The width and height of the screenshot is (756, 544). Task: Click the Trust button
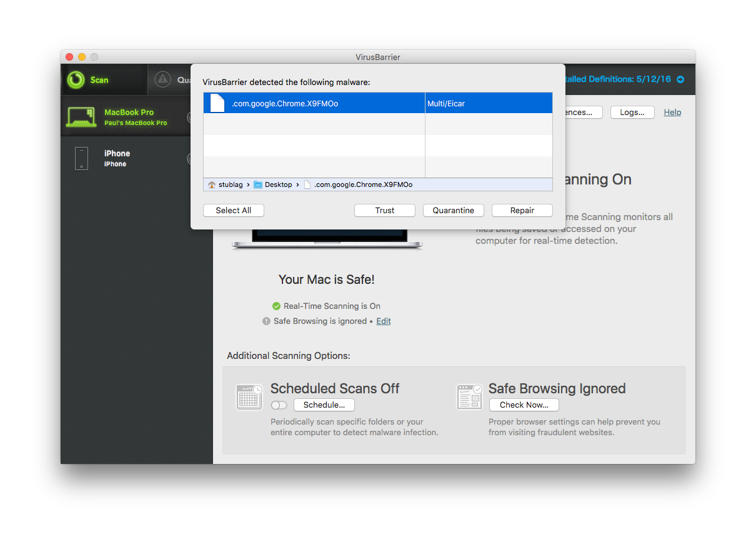tap(385, 211)
